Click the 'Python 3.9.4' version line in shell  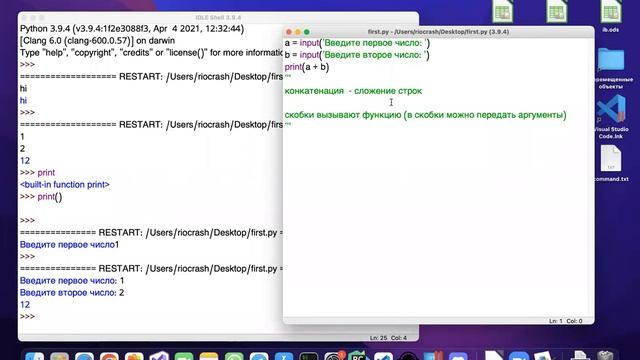click(x=132, y=29)
